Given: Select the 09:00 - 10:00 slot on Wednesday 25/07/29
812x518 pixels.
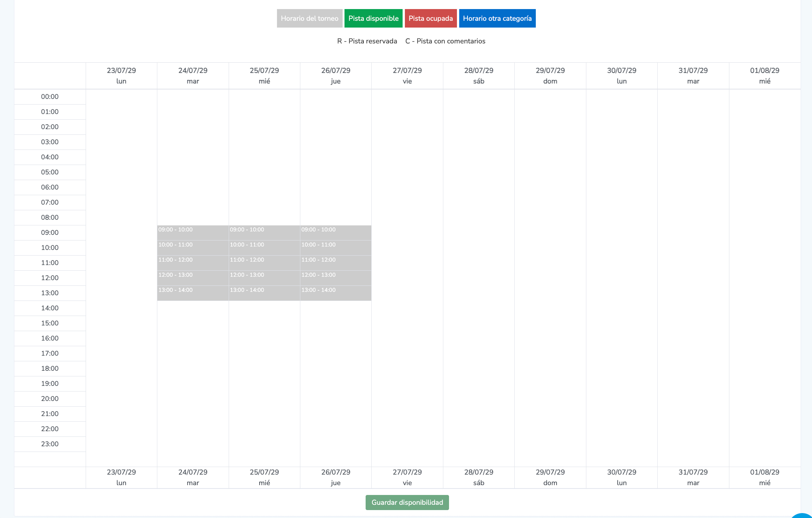Looking at the screenshot, I should pyautogui.click(x=264, y=233).
